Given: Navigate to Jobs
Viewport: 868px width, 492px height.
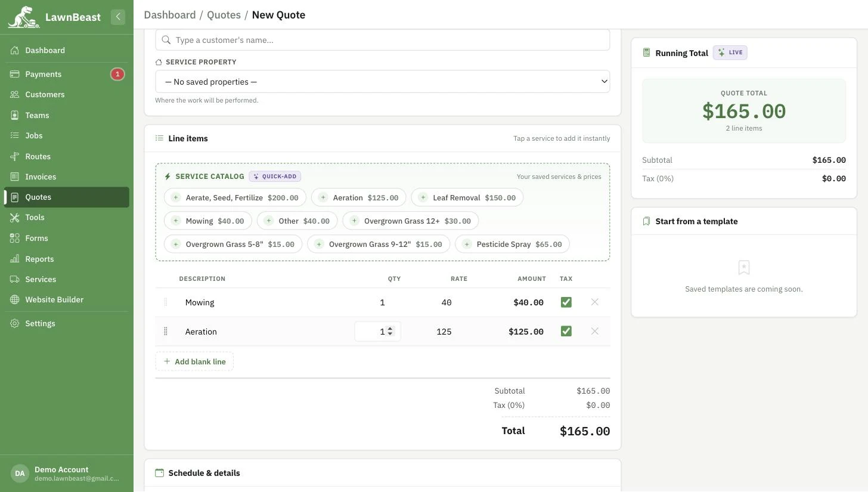Looking at the screenshot, I should coord(67,135).
